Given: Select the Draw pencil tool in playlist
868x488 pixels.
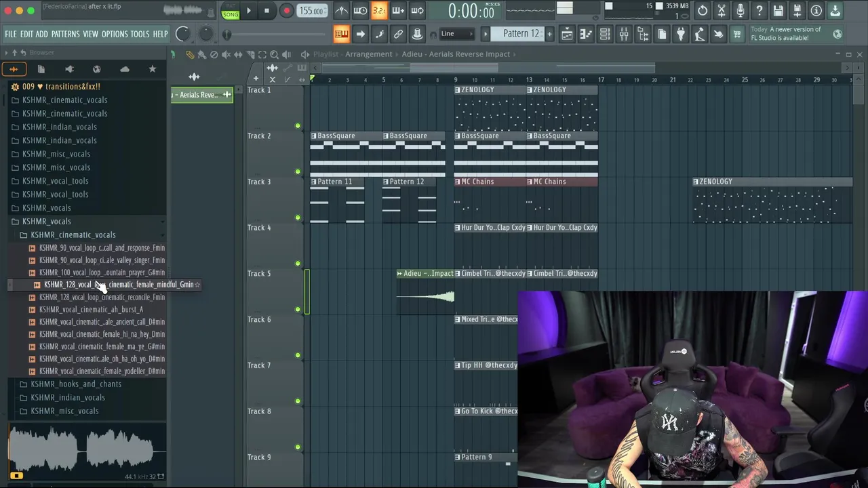Looking at the screenshot, I should pyautogui.click(x=190, y=55).
